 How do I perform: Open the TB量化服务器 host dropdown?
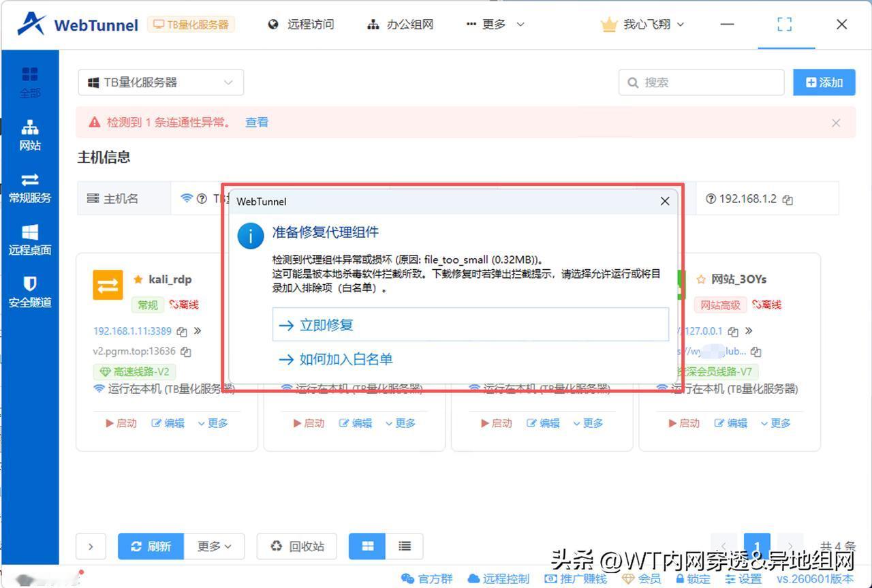[x=161, y=82]
